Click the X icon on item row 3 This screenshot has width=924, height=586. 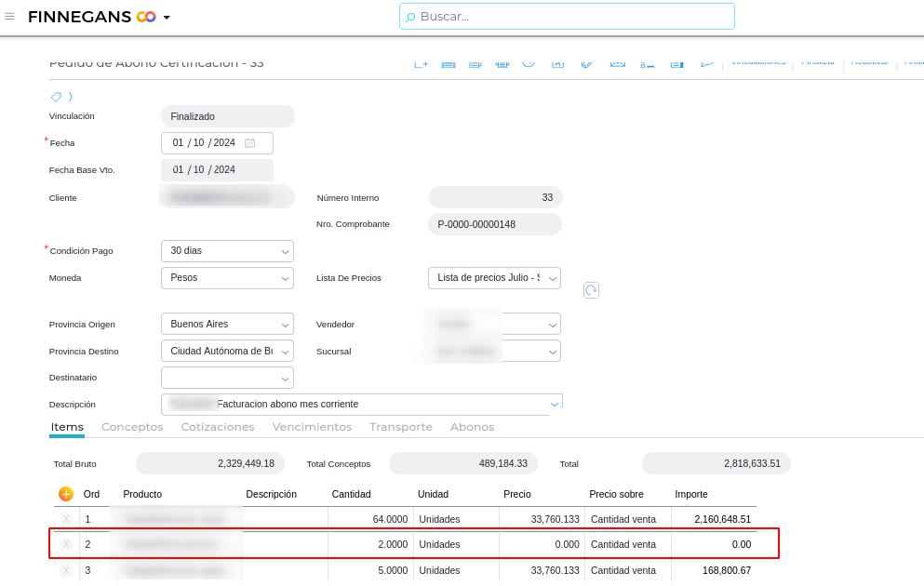(x=66, y=570)
